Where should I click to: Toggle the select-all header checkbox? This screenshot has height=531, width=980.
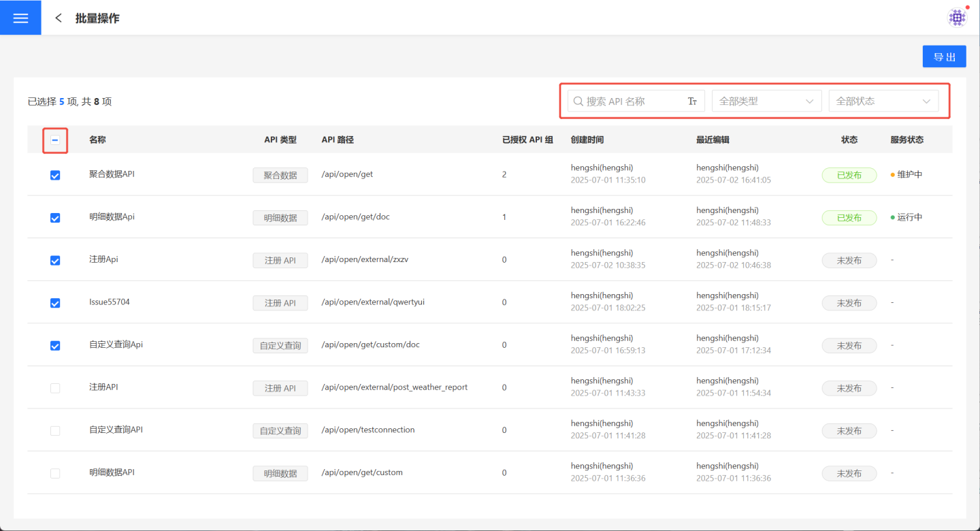pyautogui.click(x=55, y=140)
